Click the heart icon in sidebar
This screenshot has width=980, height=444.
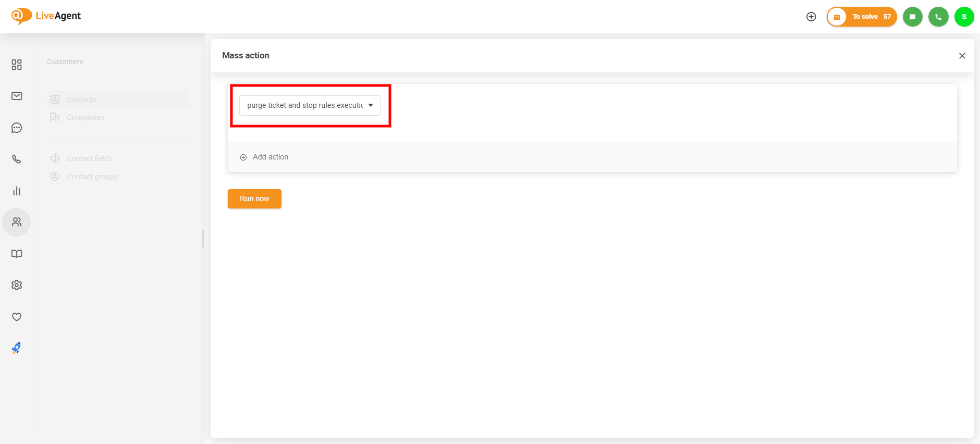point(17,317)
